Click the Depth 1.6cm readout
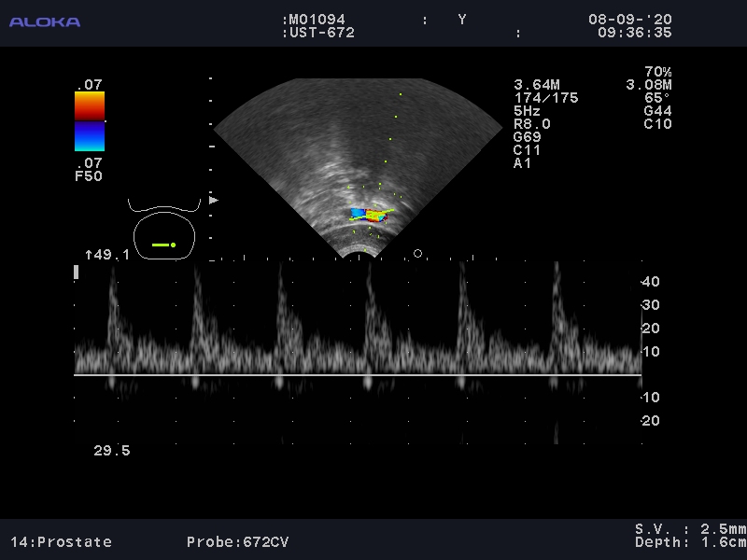The height and width of the screenshot is (560, 747). (691, 542)
